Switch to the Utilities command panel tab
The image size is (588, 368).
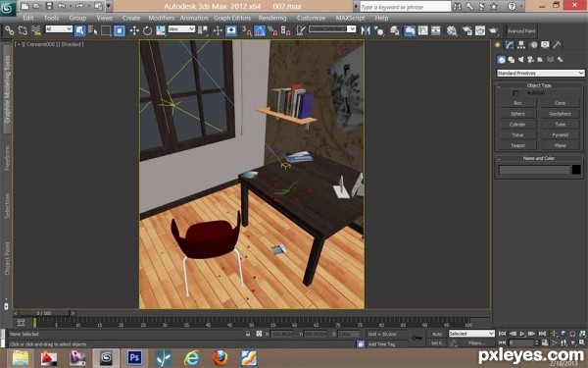click(x=557, y=45)
